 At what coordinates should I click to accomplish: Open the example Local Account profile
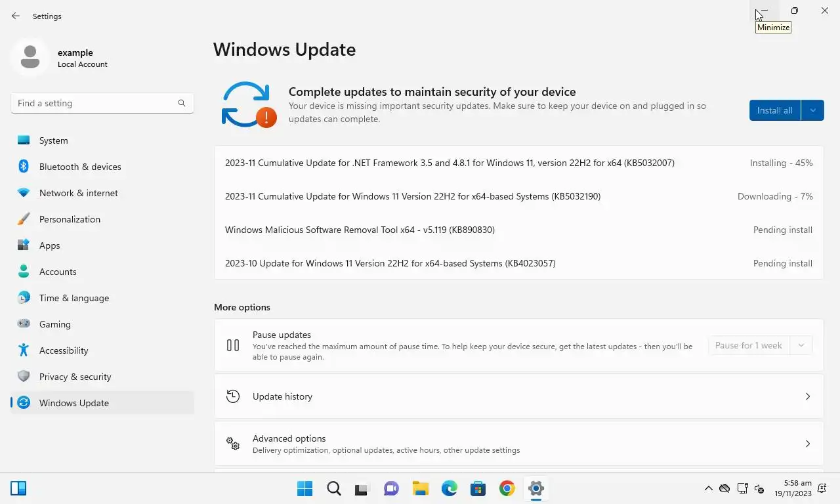(x=60, y=58)
